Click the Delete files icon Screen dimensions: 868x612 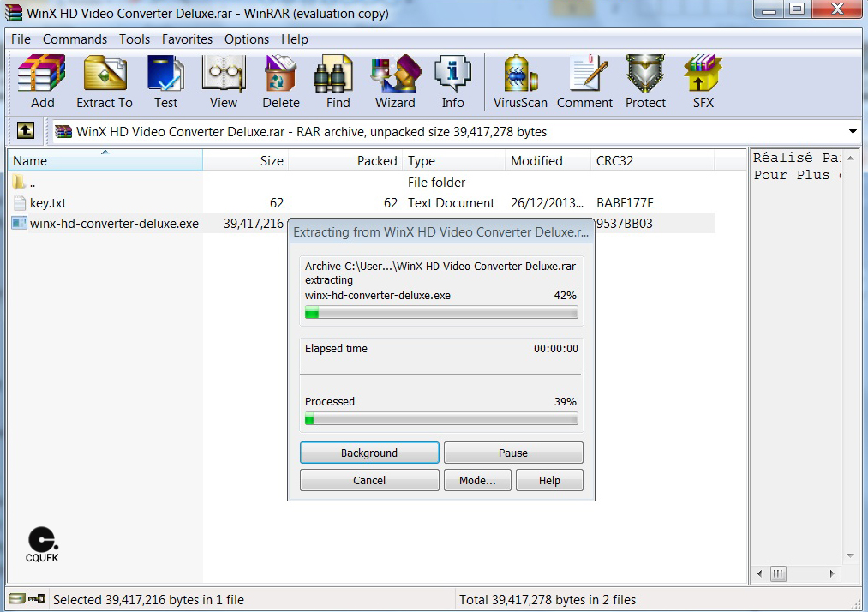click(x=281, y=73)
